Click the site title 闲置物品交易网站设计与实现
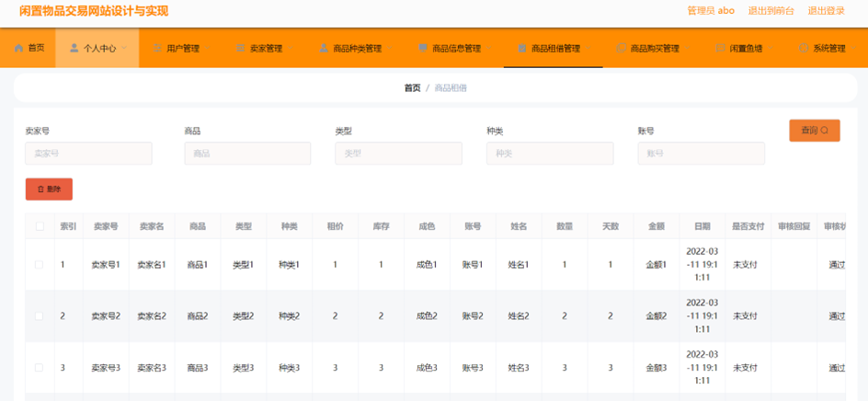This screenshot has height=401, width=868. pos(94,11)
